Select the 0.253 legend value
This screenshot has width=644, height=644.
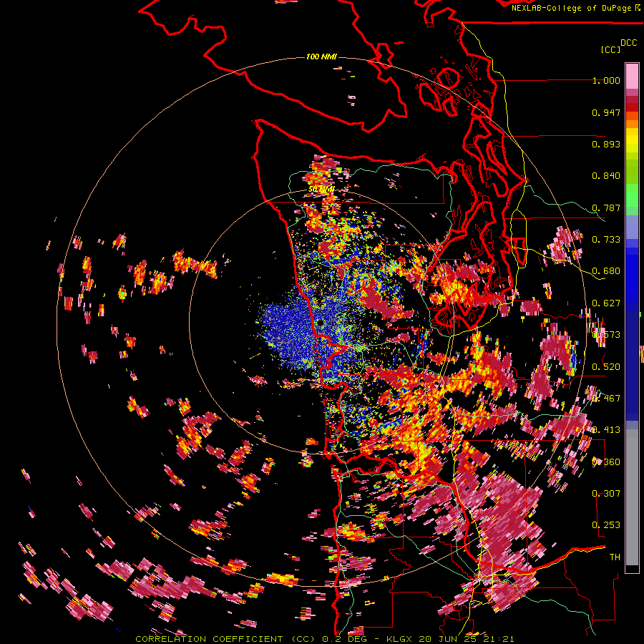[606, 525]
